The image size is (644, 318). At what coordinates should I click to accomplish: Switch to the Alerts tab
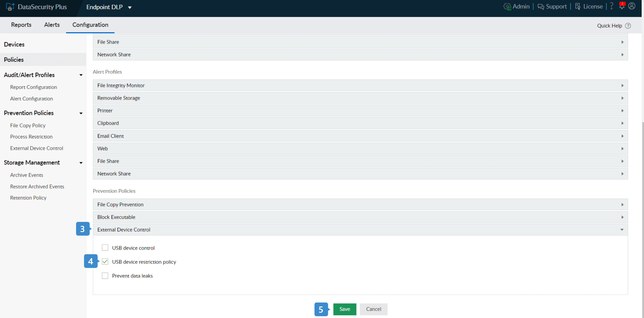coord(52,25)
